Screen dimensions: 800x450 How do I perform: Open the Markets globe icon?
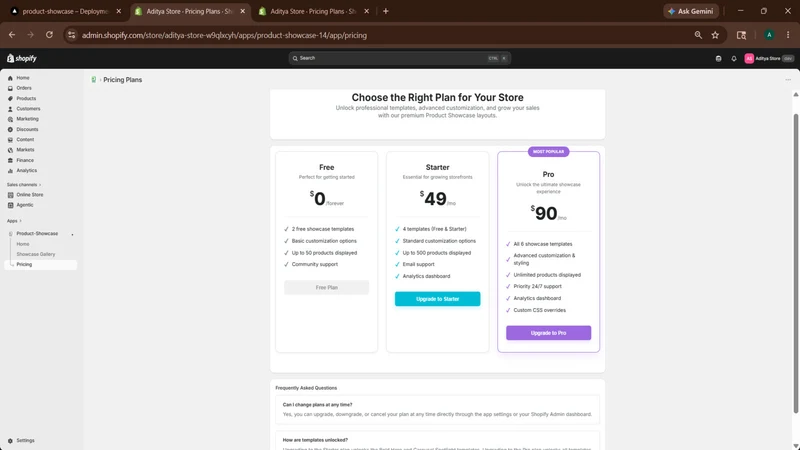pyautogui.click(x=10, y=150)
